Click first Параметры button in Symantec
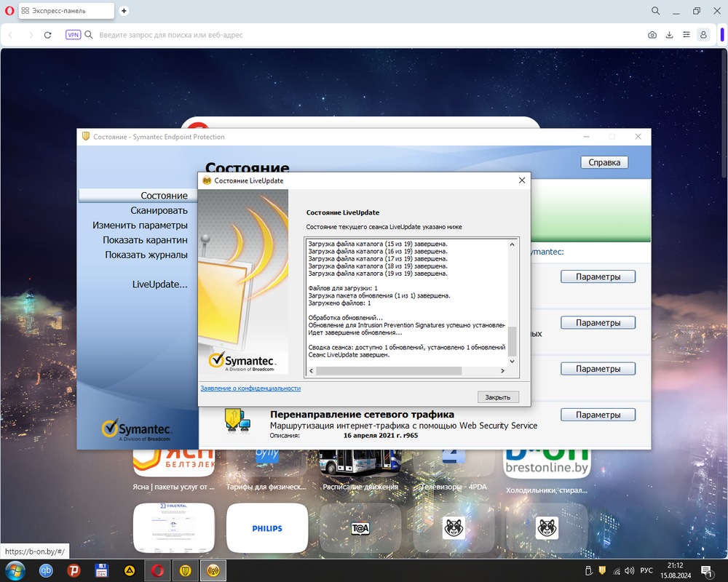 [598, 276]
